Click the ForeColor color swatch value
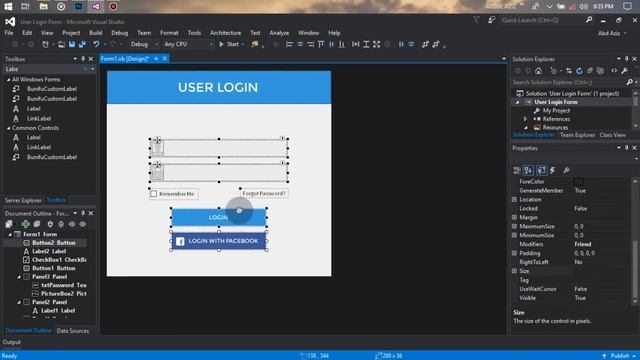The image size is (640, 360). point(578,182)
